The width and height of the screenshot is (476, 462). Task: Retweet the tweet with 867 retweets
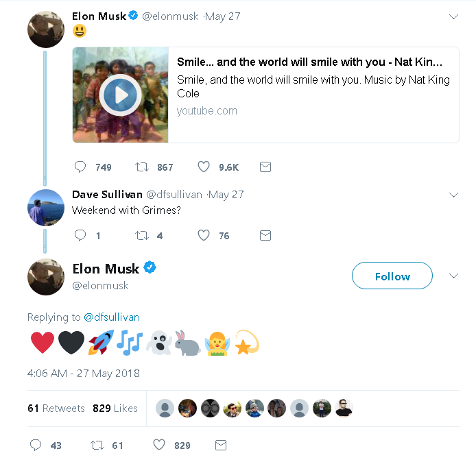tap(142, 167)
